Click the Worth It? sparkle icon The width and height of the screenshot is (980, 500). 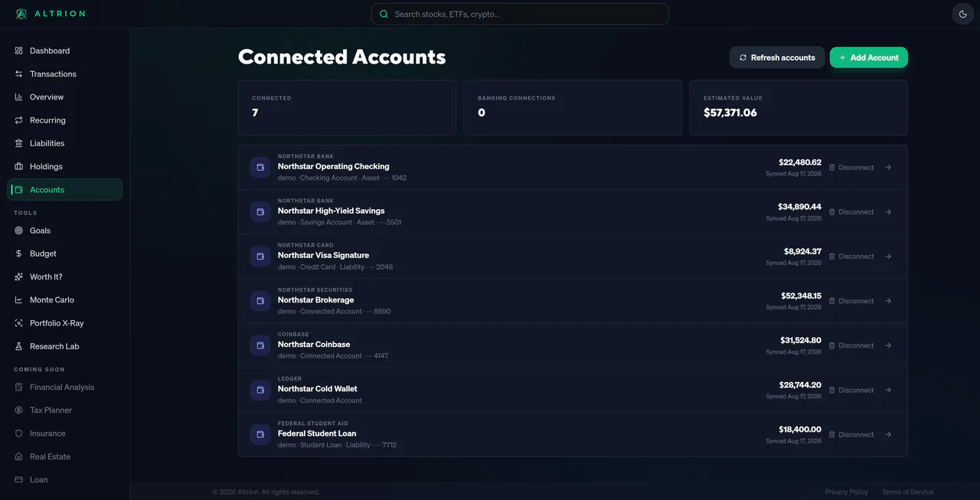click(x=19, y=276)
